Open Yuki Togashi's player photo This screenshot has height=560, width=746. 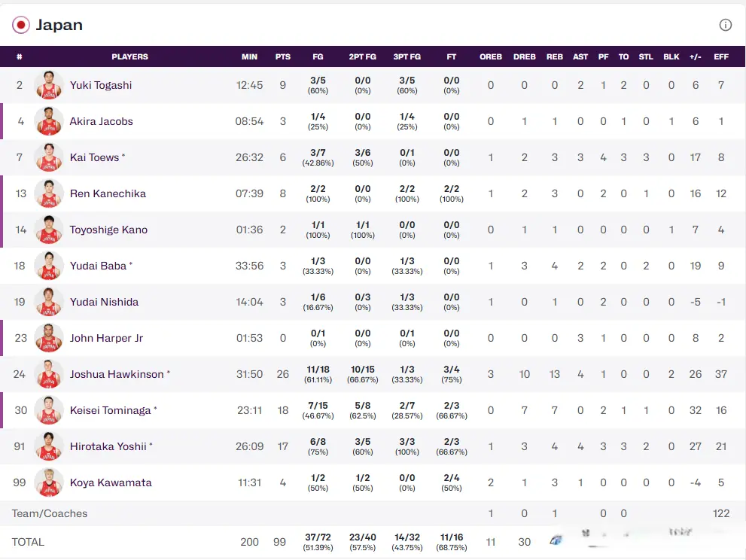click(x=49, y=85)
